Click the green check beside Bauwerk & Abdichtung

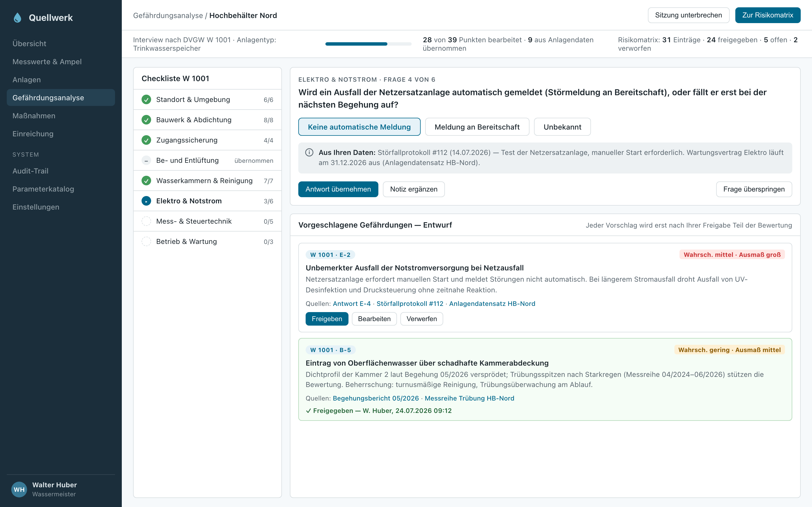[146, 120]
